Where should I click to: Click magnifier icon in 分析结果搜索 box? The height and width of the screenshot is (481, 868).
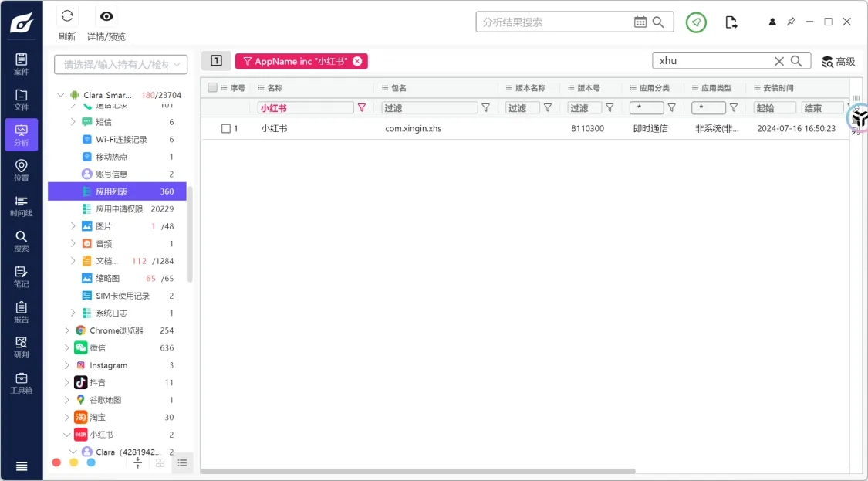(658, 22)
